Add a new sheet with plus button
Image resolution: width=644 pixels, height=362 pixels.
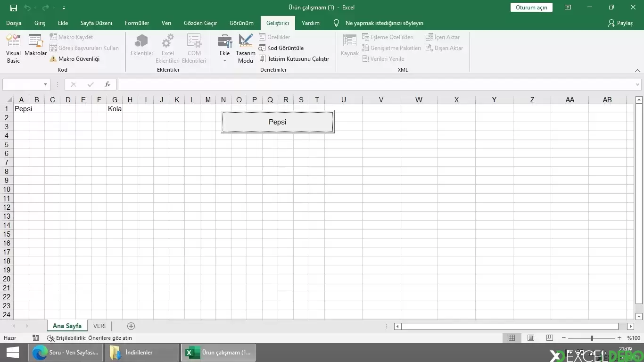[x=131, y=326]
